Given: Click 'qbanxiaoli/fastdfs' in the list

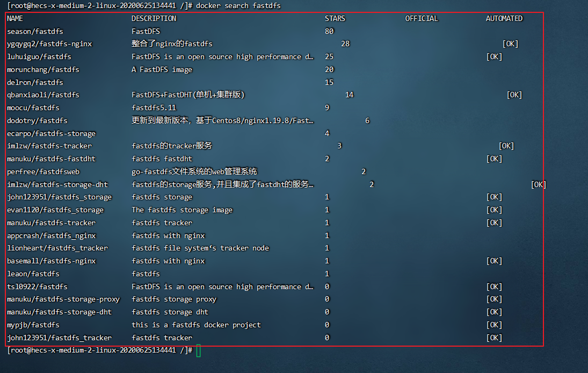Looking at the screenshot, I should (x=43, y=95).
